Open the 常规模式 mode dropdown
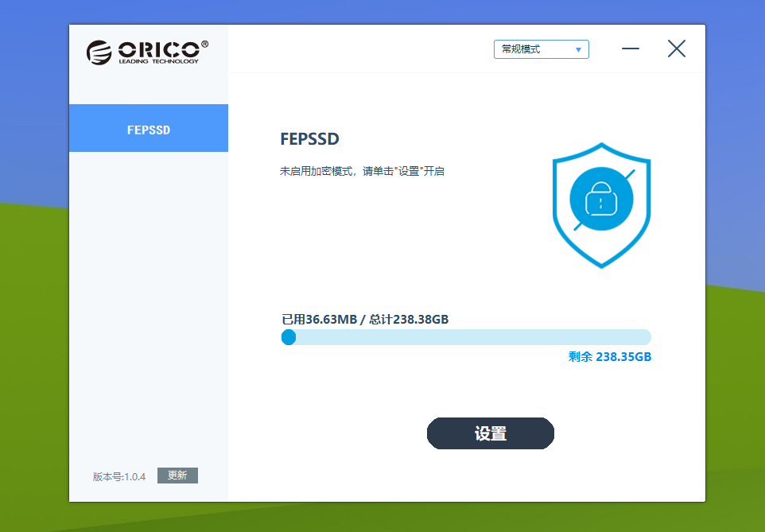765x532 pixels. [x=541, y=49]
